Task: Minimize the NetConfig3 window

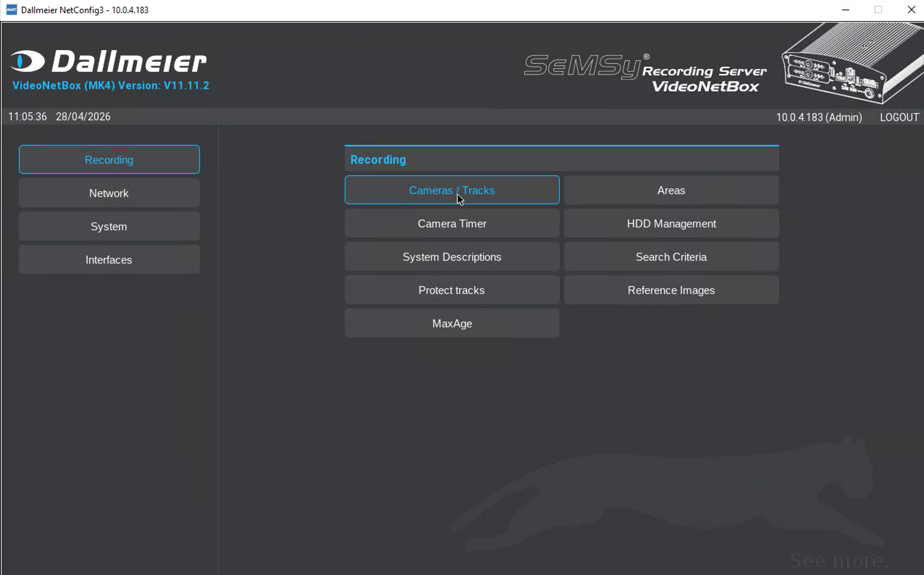Action: [846, 10]
